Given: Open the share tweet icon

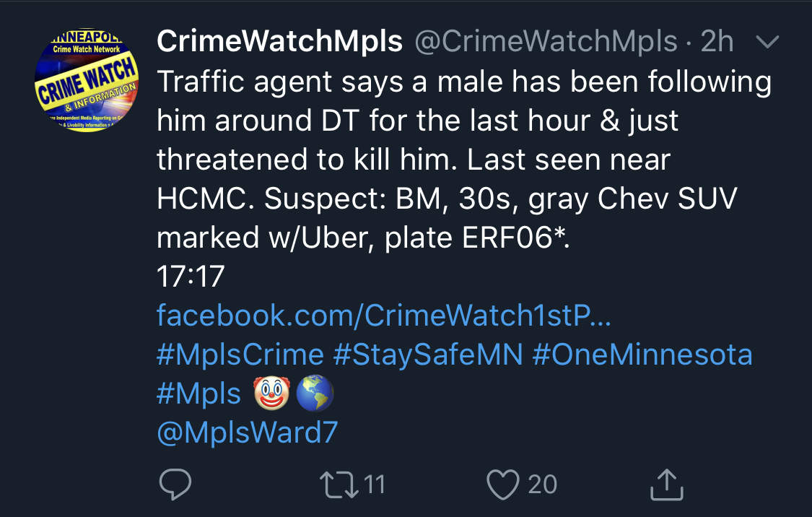Looking at the screenshot, I should tap(666, 484).
